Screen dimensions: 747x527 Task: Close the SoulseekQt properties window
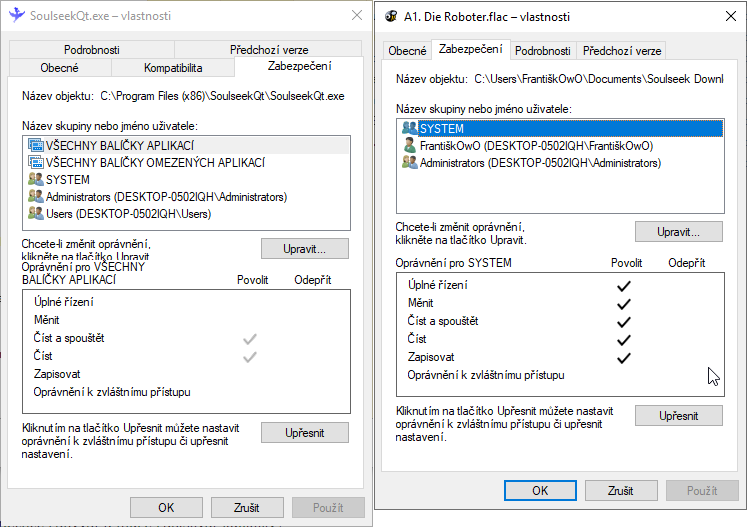point(357,15)
